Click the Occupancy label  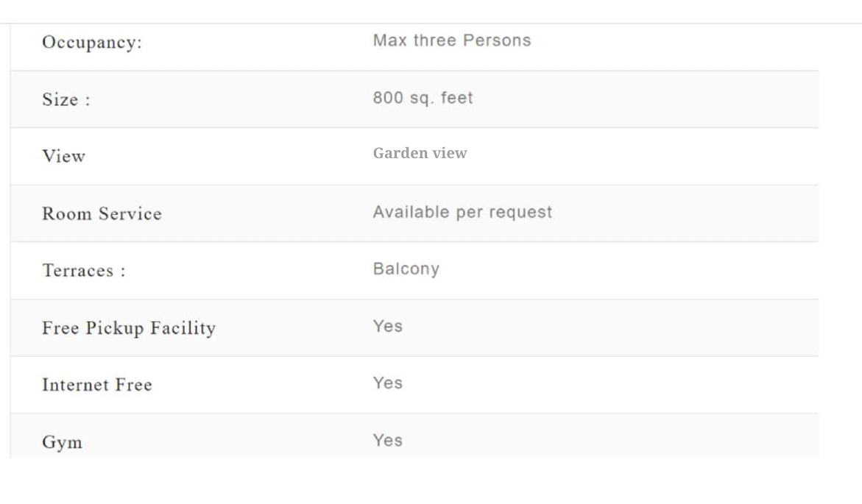click(92, 42)
